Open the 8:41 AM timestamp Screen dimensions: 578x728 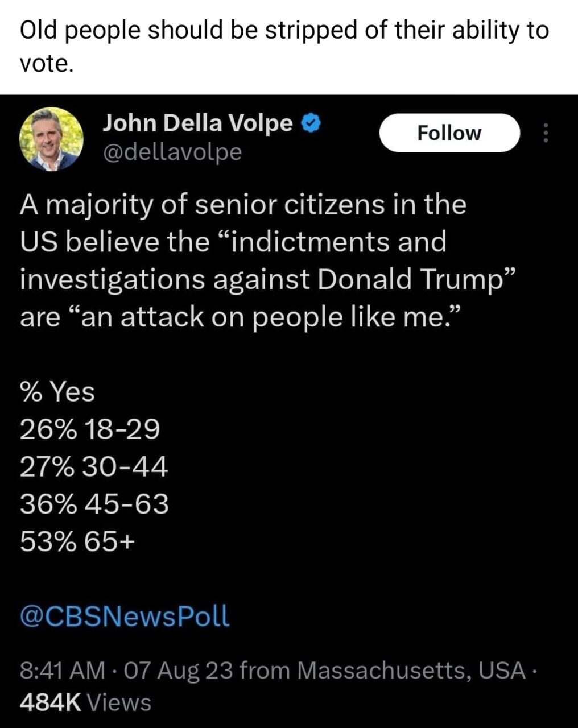coord(63,671)
